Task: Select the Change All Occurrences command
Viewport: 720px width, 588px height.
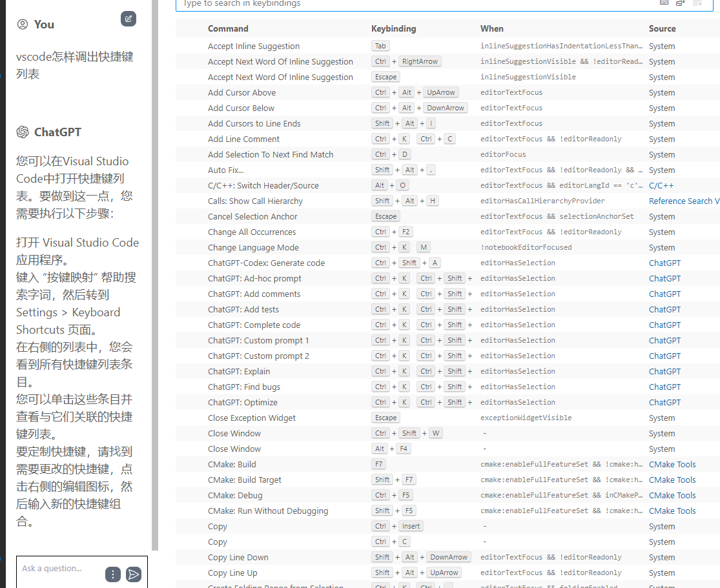Action: [252, 232]
